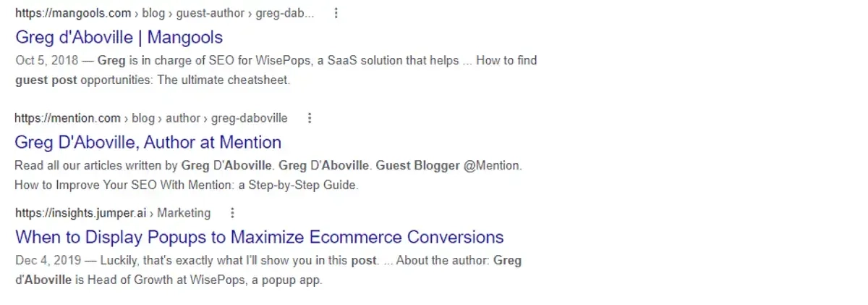
Task: Click "Read all our articles written by" text
Action: pyautogui.click(x=95, y=165)
